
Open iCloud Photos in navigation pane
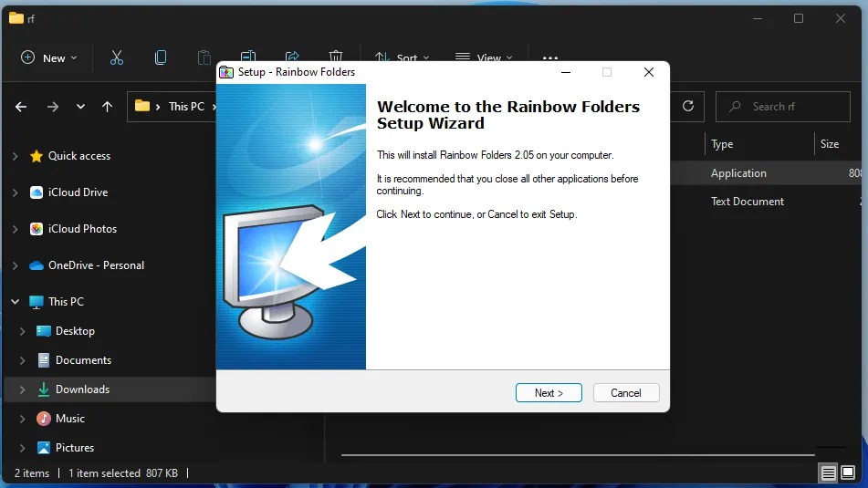tap(82, 229)
